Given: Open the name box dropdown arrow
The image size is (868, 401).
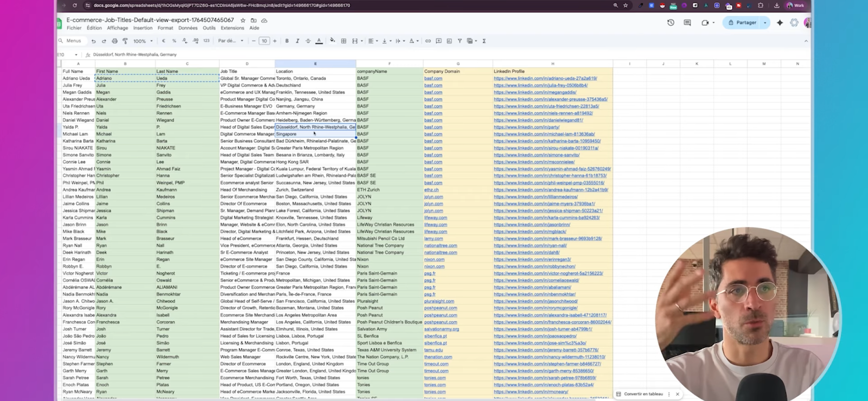Looking at the screenshot, I should point(76,55).
